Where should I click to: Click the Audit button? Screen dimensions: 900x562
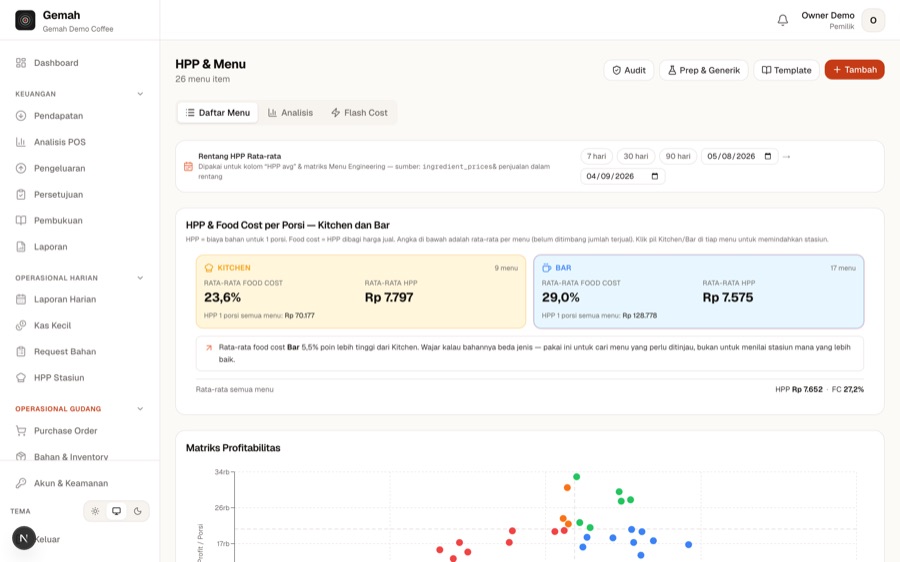(629, 70)
